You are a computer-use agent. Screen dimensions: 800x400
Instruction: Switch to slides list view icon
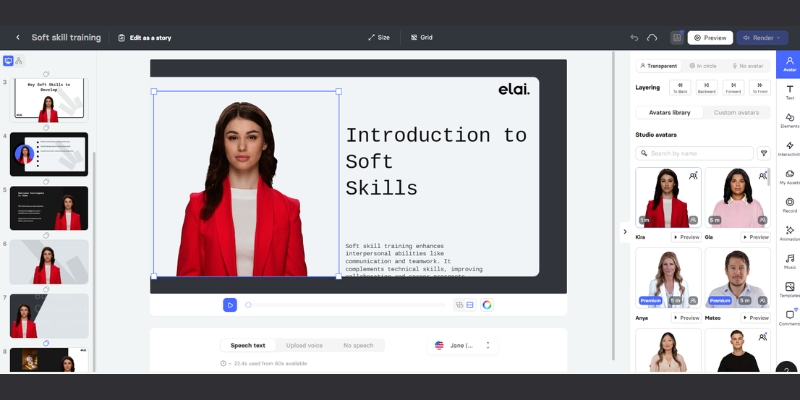click(x=8, y=61)
